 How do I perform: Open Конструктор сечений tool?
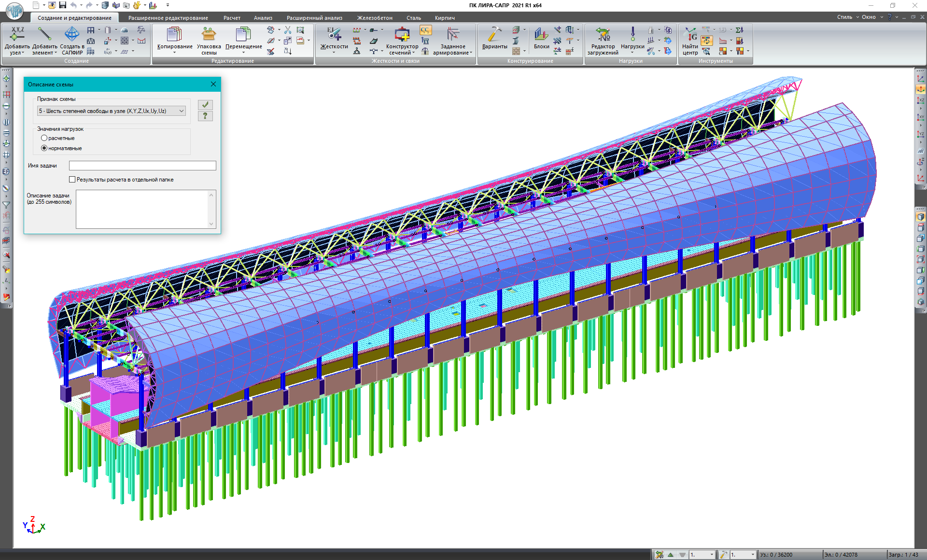click(402, 34)
